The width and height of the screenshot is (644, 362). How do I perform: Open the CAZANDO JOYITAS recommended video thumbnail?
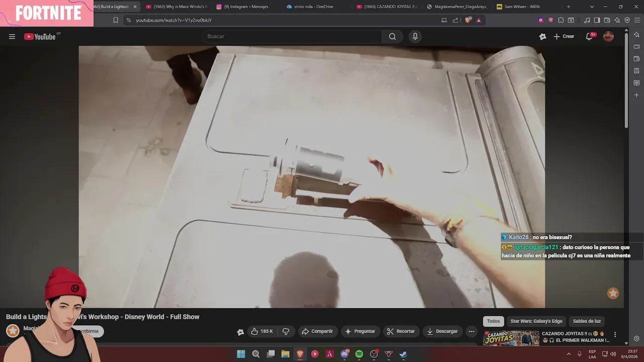click(x=511, y=338)
